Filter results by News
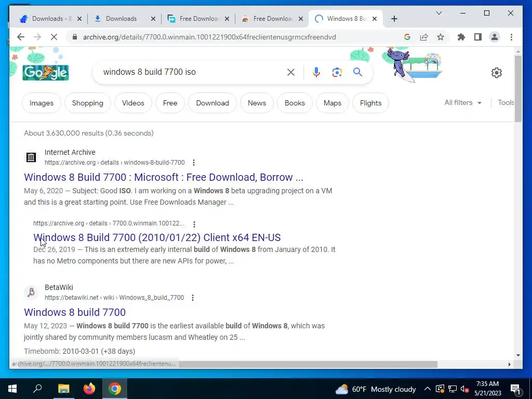This screenshot has width=532, height=399. [257, 103]
